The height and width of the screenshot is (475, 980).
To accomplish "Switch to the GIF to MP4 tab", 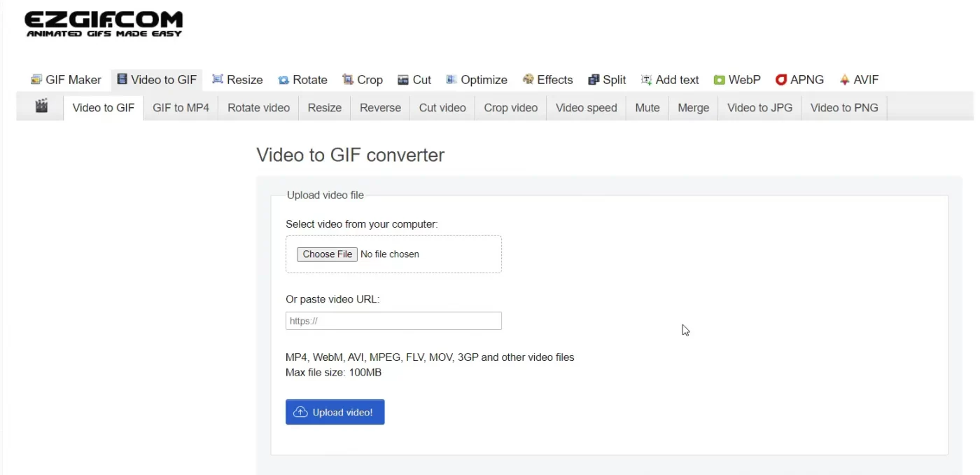I will tap(181, 108).
